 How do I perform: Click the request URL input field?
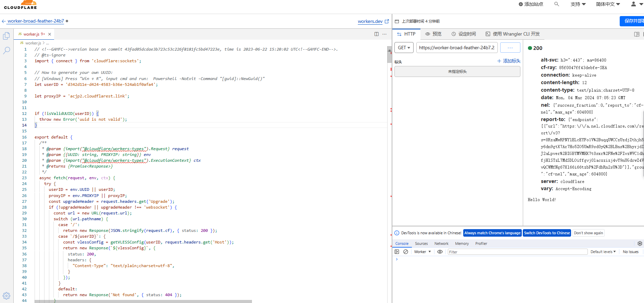tap(457, 48)
